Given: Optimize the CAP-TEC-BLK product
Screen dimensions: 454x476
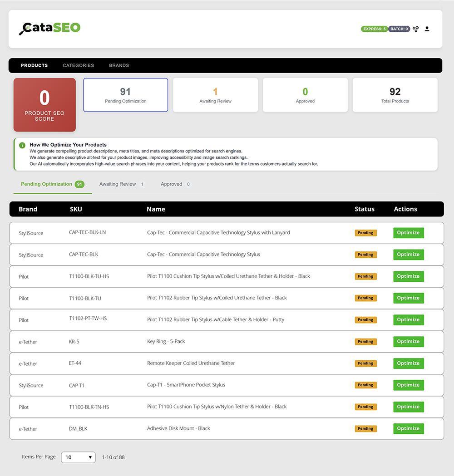Looking at the screenshot, I should click(x=409, y=255).
